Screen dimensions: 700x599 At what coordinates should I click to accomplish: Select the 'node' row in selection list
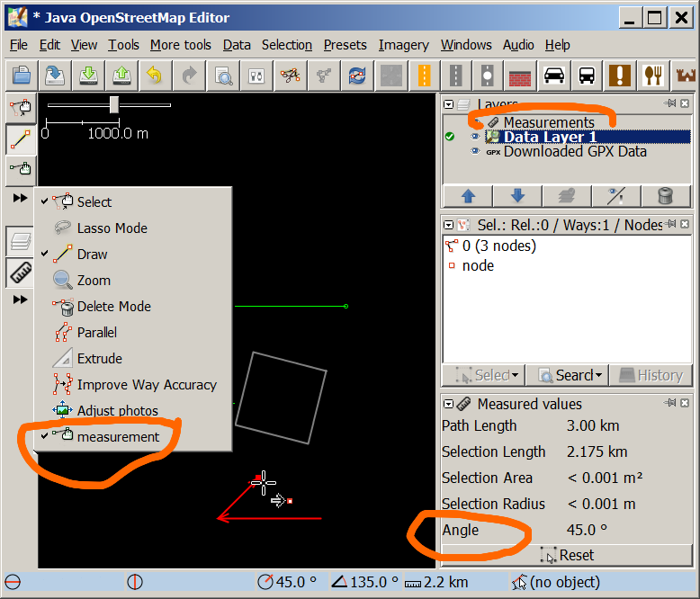pos(567,265)
